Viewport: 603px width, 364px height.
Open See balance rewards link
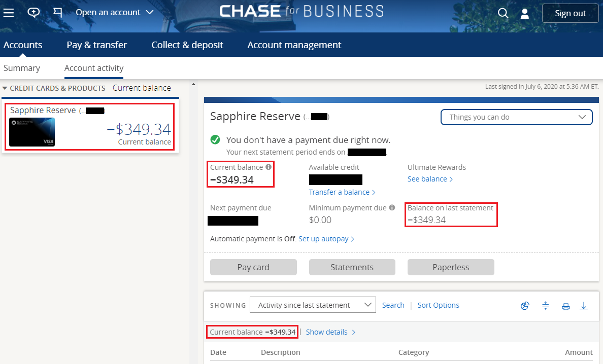tap(430, 179)
